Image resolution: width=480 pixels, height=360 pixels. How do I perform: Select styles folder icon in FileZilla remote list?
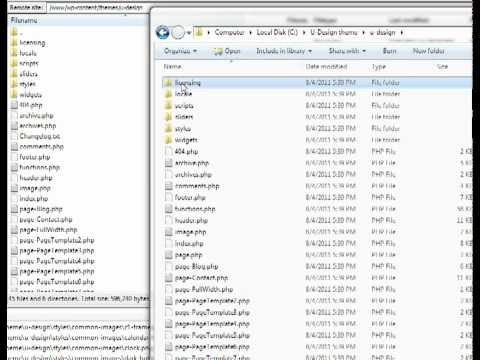(14, 84)
